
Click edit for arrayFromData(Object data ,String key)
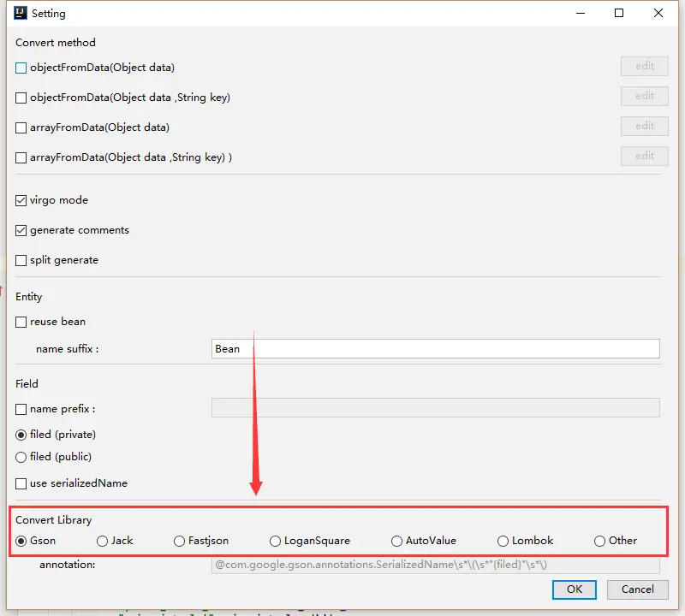(645, 156)
